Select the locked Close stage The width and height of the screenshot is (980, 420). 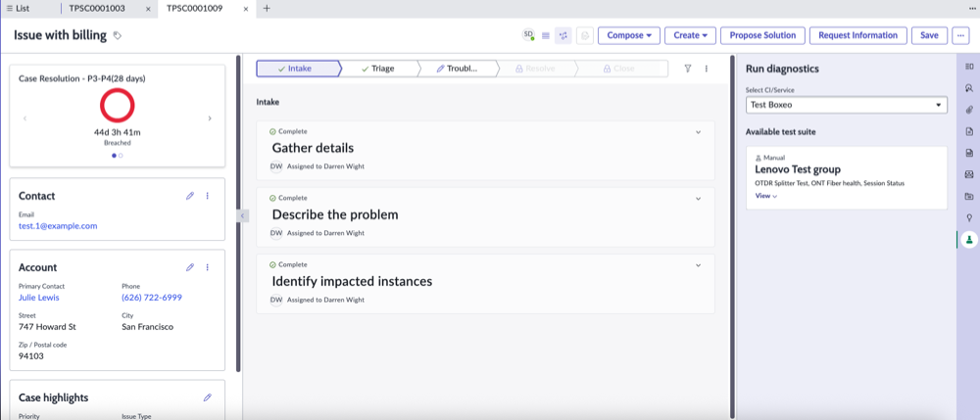[x=618, y=69]
